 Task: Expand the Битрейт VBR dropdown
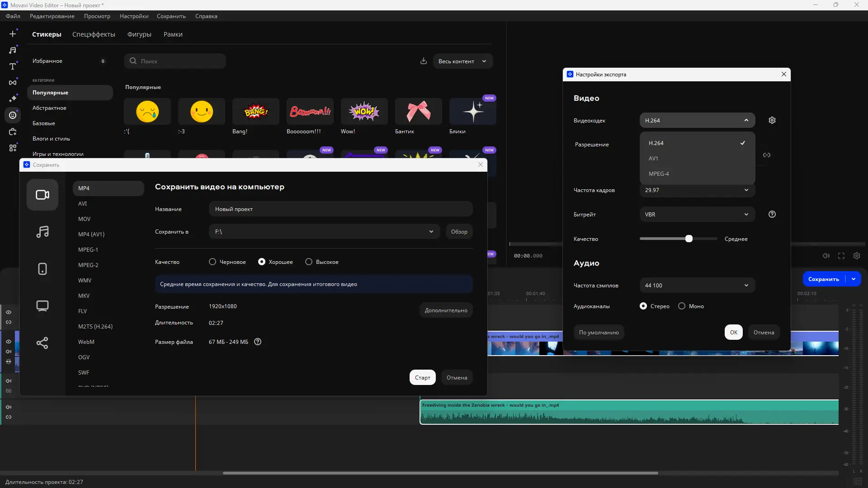coord(697,214)
